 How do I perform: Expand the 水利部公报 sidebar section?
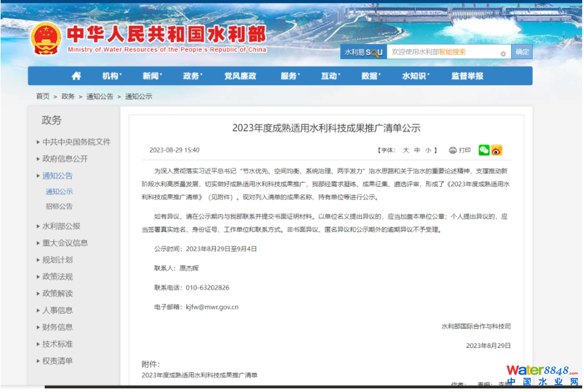click(61, 226)
